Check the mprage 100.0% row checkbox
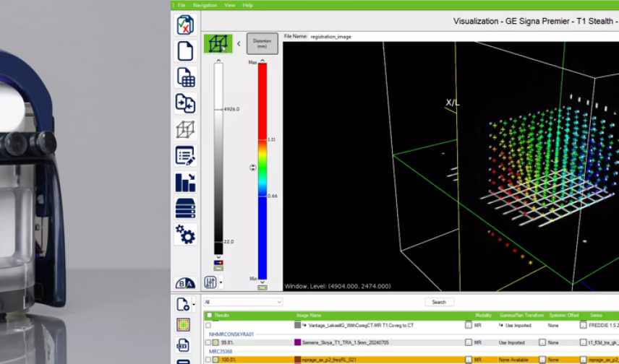Viewport: 619px width, 364px height. tap(208, 360)
